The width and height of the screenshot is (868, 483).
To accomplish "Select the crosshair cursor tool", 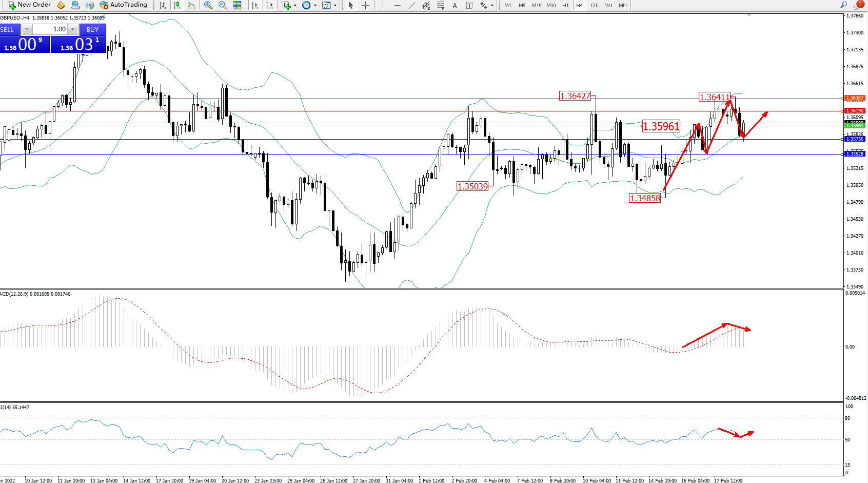I will click(365, 5).
